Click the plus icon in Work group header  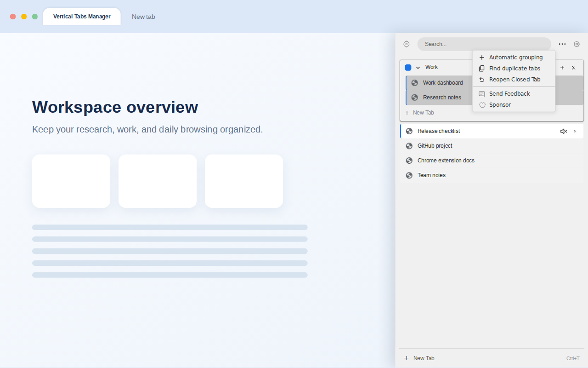click(562, 68)
